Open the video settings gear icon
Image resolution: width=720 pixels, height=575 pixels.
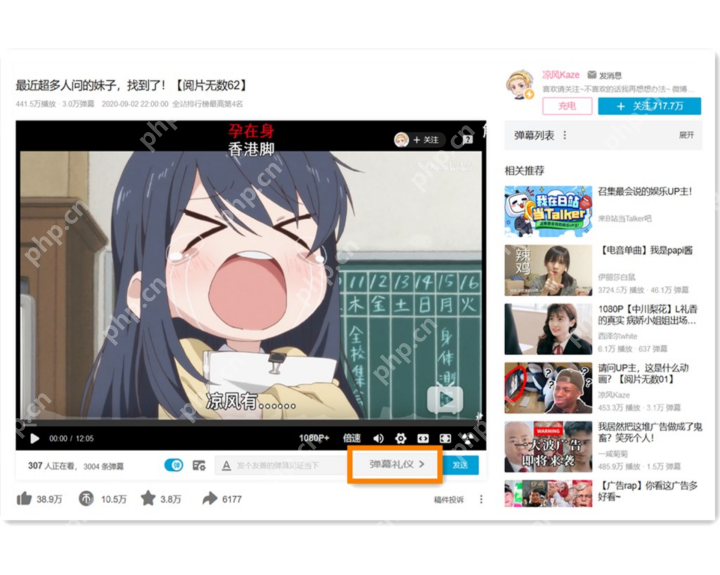400,438
